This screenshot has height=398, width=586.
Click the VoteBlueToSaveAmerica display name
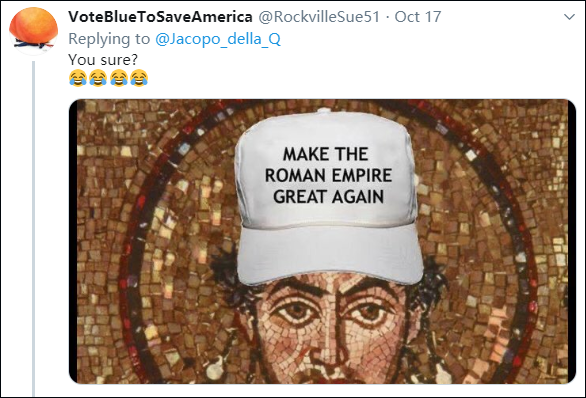click(160, 17)
